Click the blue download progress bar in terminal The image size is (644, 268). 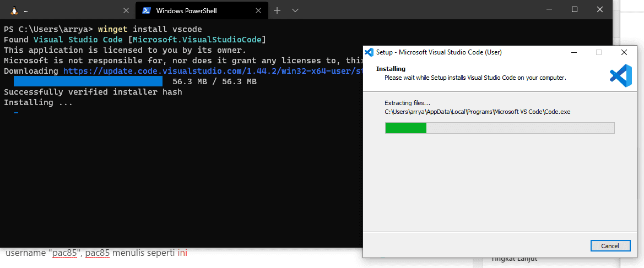[88, 81]
